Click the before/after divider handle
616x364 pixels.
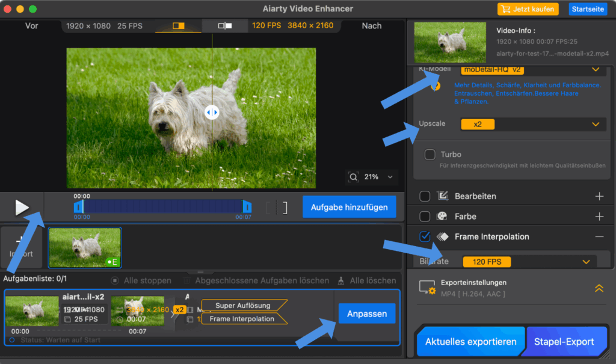click(212, 113)
